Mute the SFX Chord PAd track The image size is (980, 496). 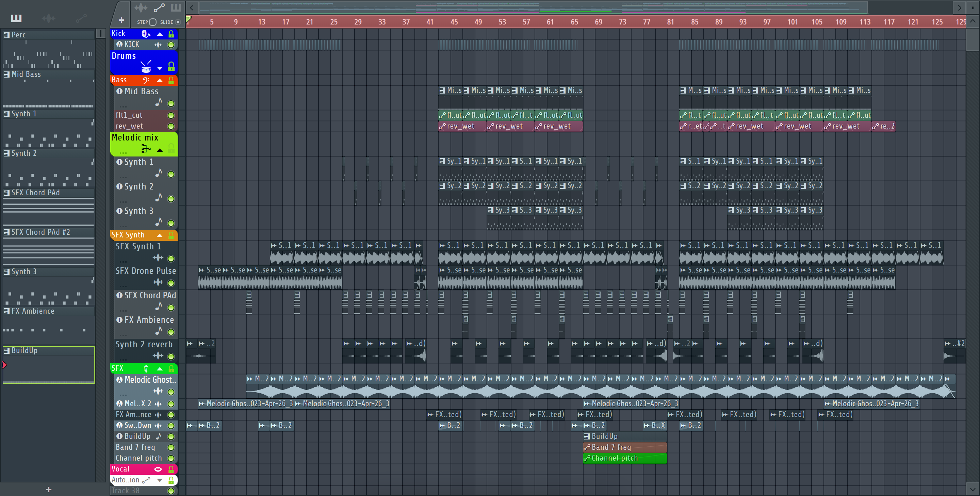[171, 308]
